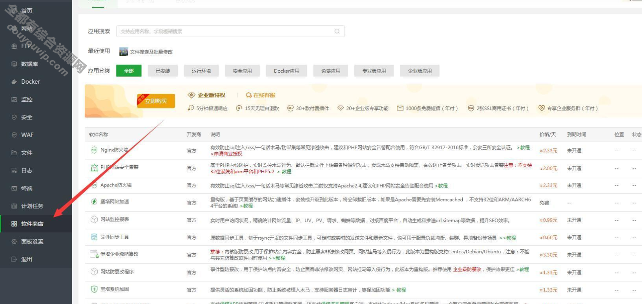Click the 价格/天 column header

(x=547, y=134)
